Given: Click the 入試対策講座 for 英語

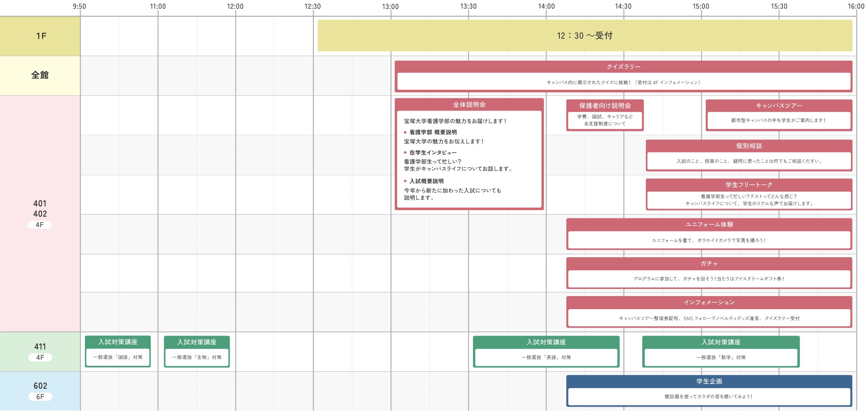Looking at the screenshot, I should click(546, 352).
